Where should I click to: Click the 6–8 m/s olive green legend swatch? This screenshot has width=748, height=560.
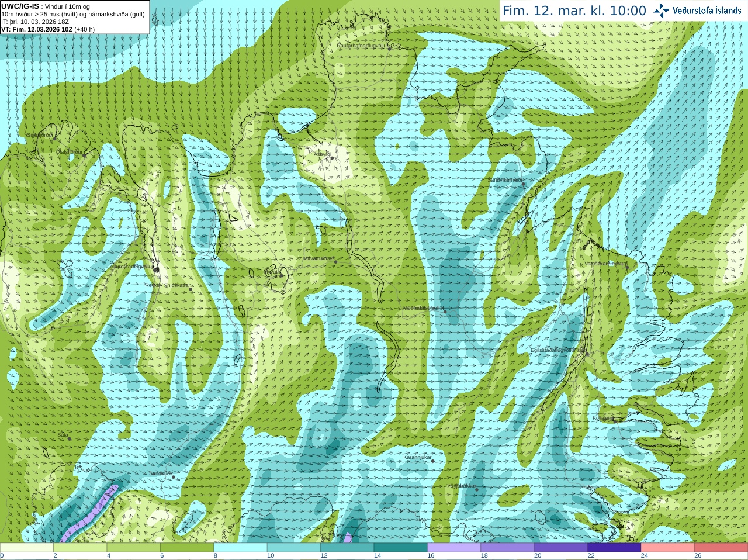click(x=187, y=548)
